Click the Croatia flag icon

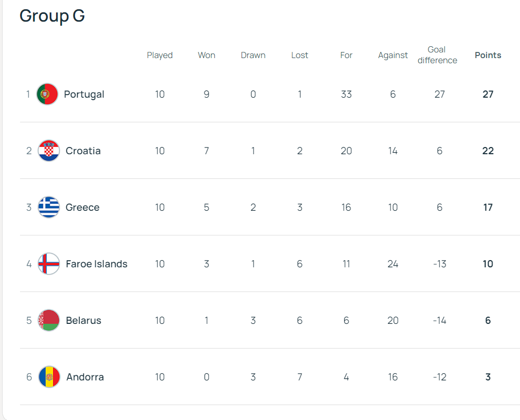coord(49,151)
